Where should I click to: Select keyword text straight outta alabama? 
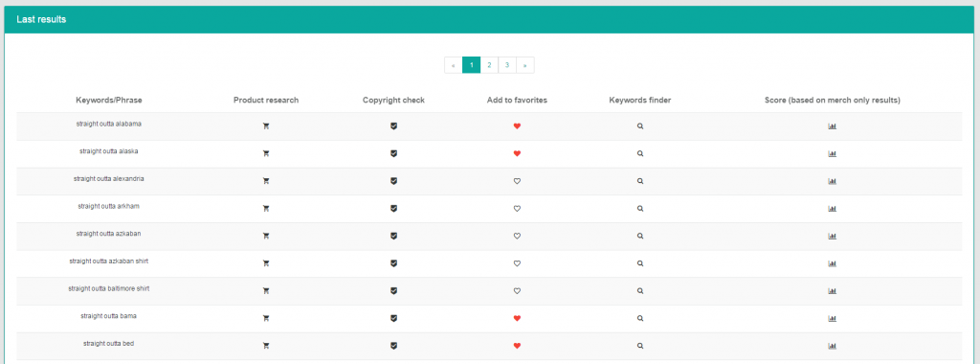pos(109,124)
